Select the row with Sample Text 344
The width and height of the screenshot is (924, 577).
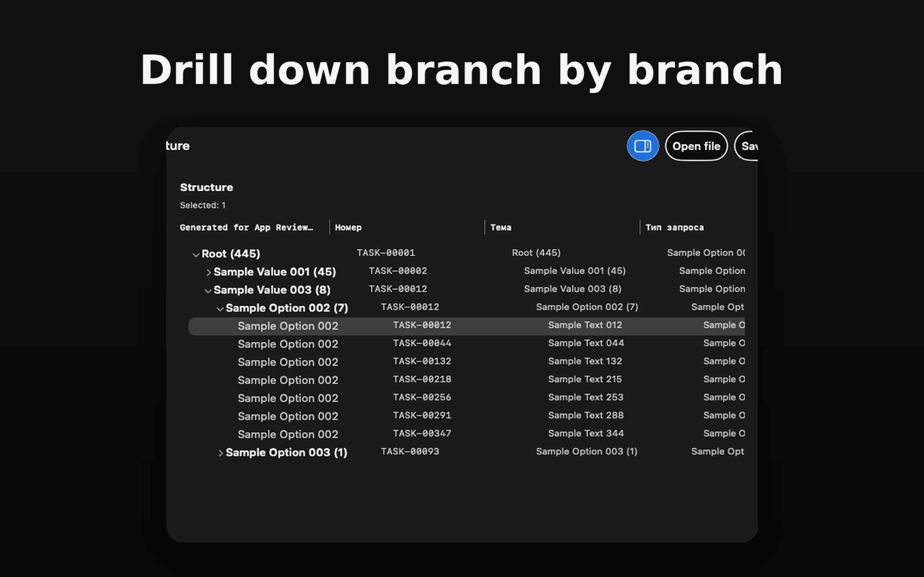pos(585,433)
